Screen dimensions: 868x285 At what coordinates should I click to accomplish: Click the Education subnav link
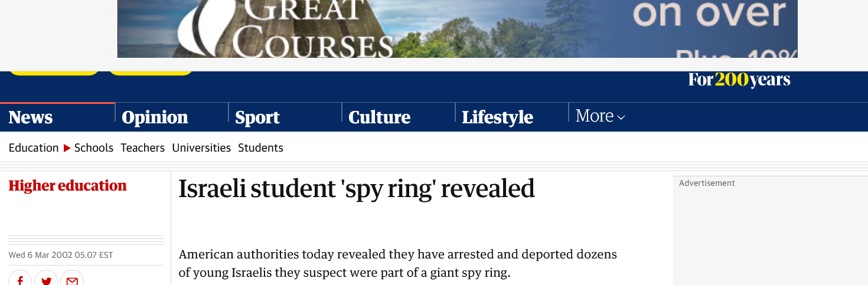click(34, 148)
